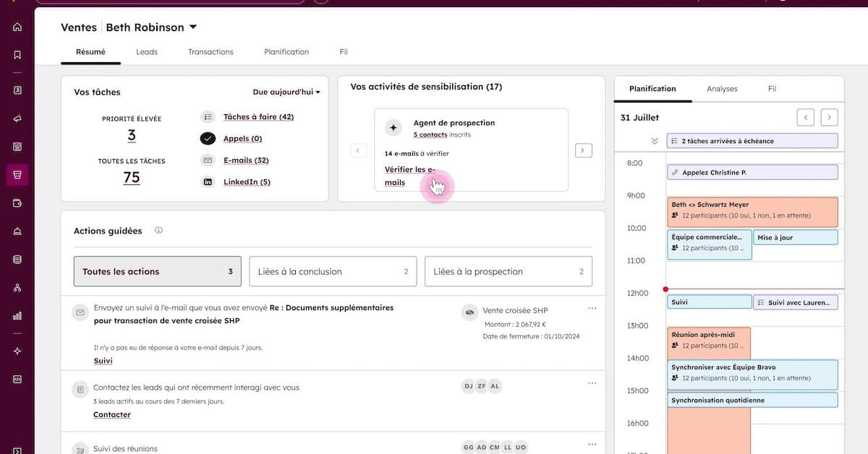Image resolution: width=868 pixels, height=454 pixels.
Task: Open the Marketing megaphone icon in sidebar
Action: click(17, 119)
